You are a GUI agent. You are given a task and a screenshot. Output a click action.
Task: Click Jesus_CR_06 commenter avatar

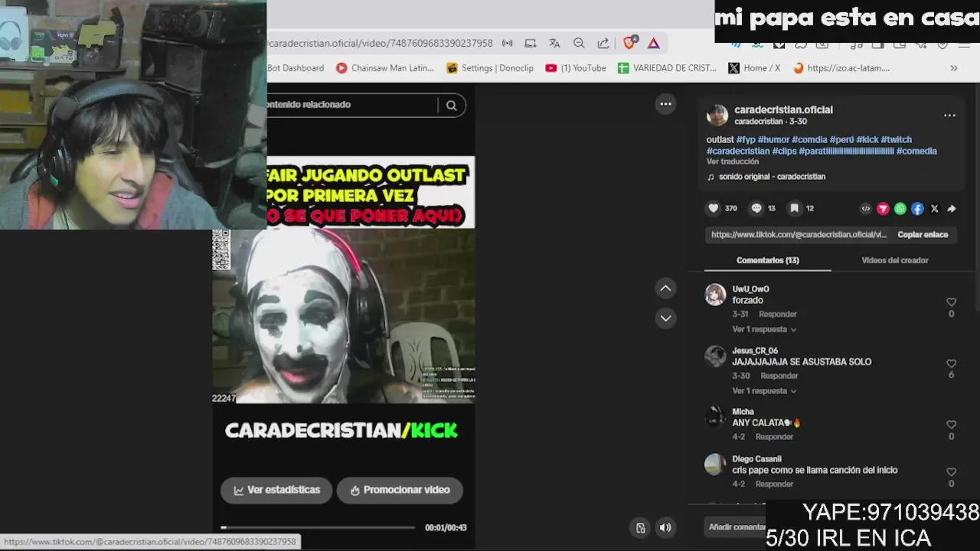[715, 356]
